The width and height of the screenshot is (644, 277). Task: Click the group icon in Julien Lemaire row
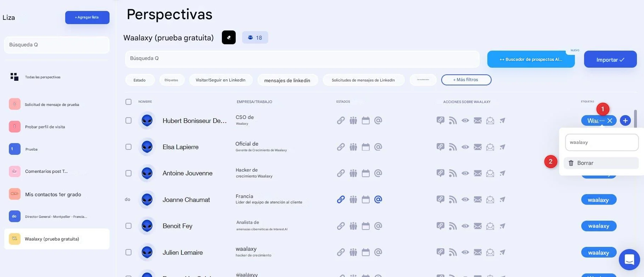353,252
